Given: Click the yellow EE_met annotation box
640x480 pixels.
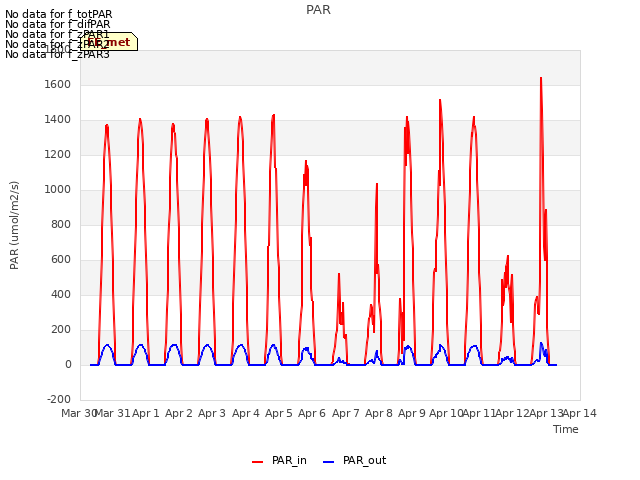Looking at the screenshot, I should pos(109,42).
